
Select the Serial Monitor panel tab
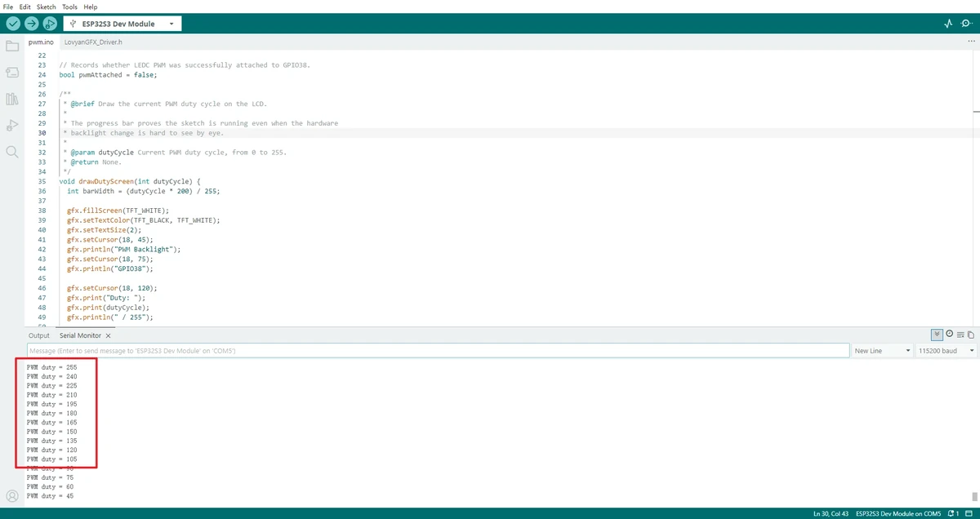click(80, 335)
